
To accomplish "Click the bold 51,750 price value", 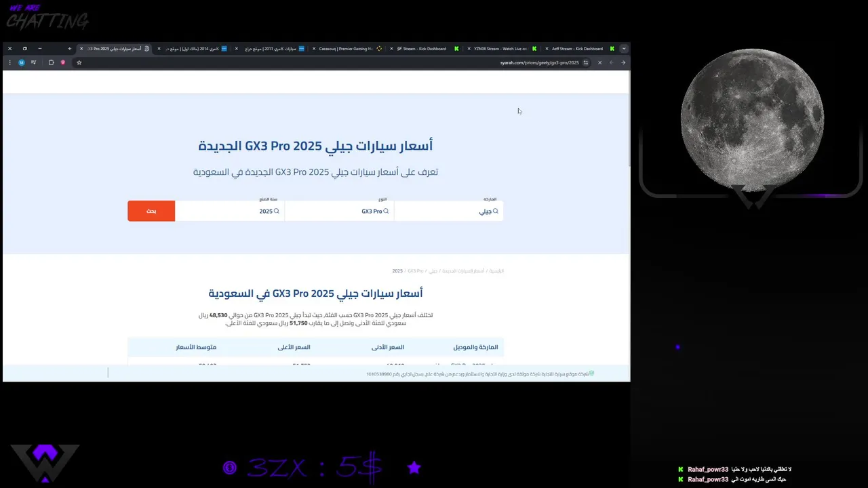I will click(x=298, y=323).
